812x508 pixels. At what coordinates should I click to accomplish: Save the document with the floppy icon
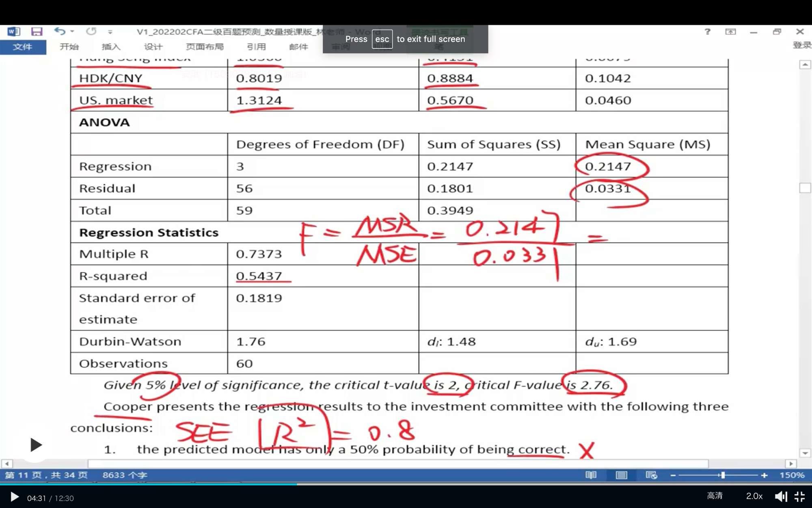pyautogui.click(x=37, y=31)
